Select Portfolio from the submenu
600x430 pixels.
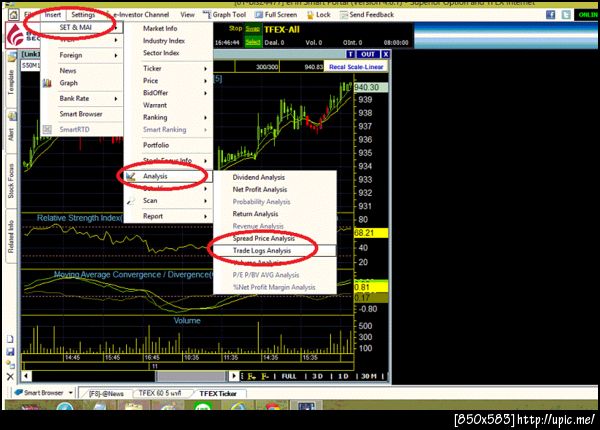[x=168, y=145]
